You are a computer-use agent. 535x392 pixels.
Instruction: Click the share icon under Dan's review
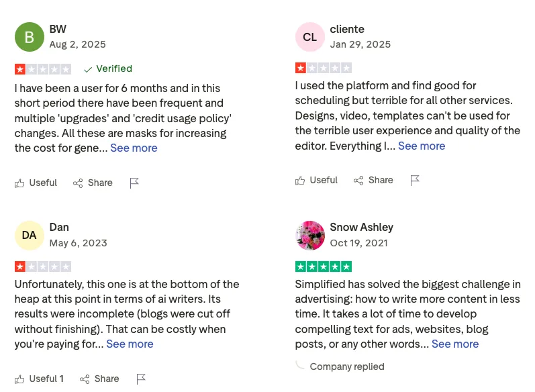pos(85,379)
